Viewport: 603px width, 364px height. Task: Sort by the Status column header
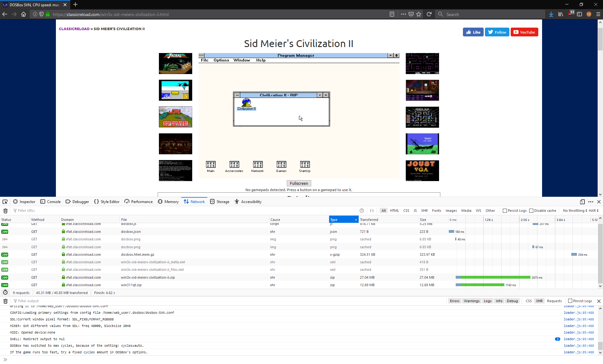(x=15, y=220)
